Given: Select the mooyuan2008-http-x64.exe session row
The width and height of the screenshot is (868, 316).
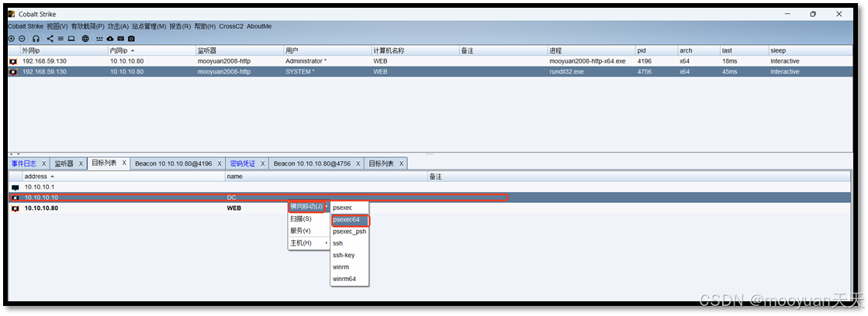Looking at the screenshot, I should point(431,61).
